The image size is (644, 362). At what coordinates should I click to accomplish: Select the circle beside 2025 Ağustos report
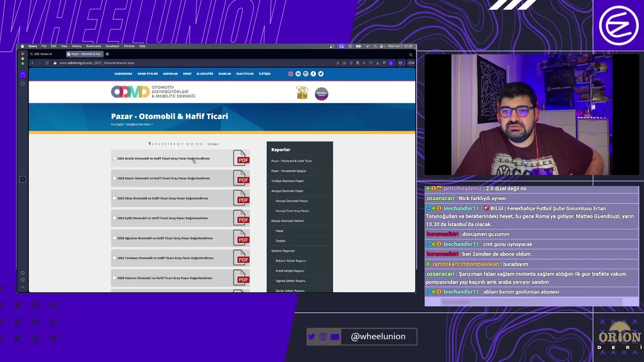114,238
